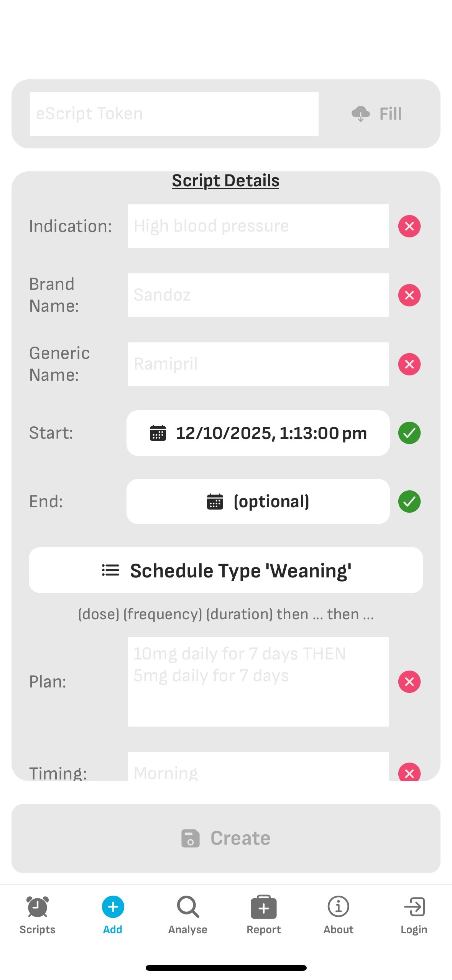Tap the red X beside Generic Name field
Viewport: 452px width, 980px height.
point(409,364)
